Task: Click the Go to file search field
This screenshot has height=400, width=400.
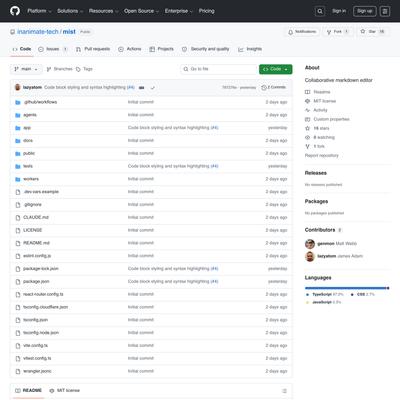Action: (219, 69)
